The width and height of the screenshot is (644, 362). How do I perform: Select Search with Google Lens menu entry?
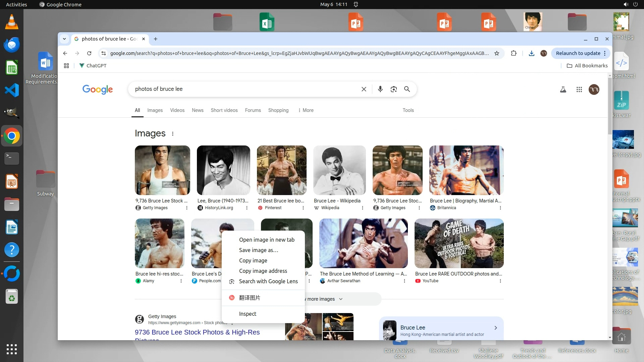point(268,281)
